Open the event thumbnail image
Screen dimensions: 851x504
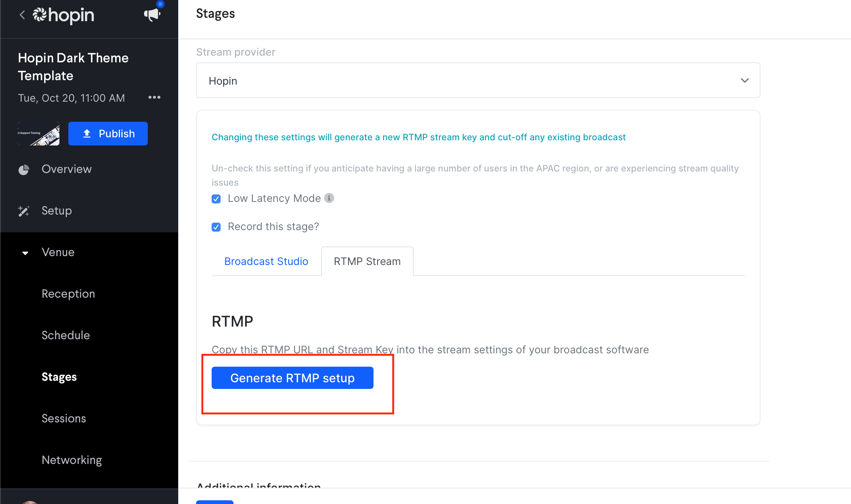[x=39, y=134]
